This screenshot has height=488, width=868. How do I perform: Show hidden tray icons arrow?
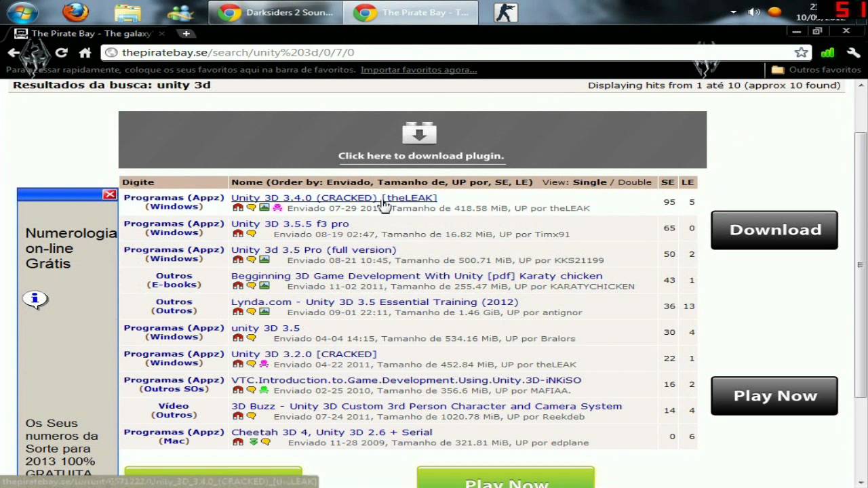click(x=733, y=12)
